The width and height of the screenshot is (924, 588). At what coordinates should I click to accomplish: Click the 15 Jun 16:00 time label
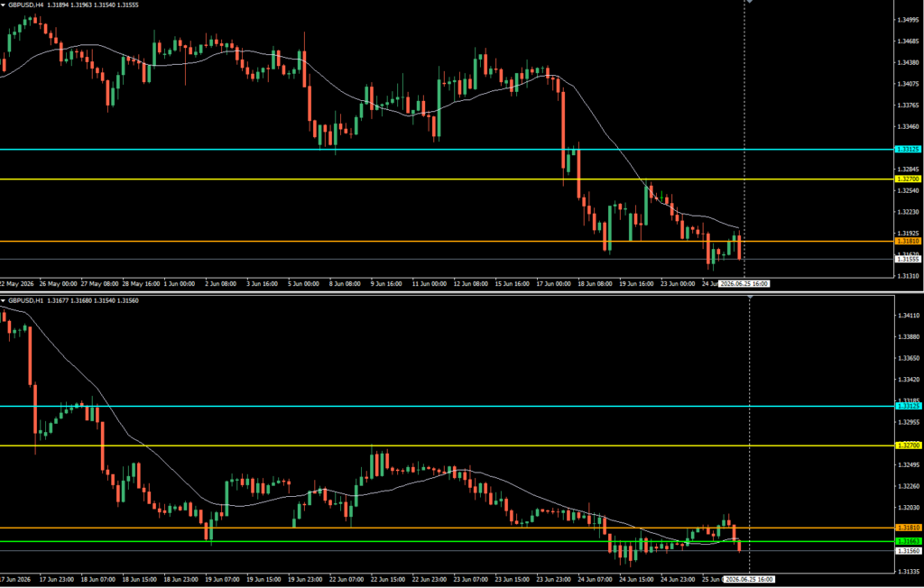coord(513,284)
